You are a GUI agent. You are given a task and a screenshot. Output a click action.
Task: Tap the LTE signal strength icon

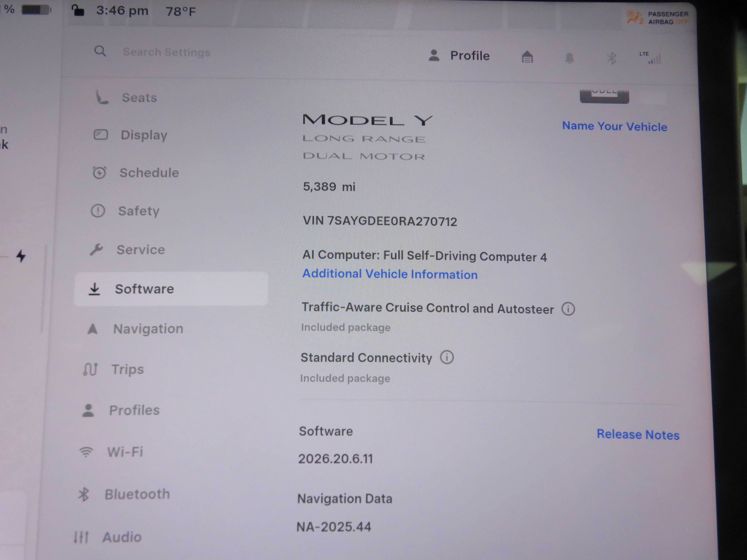click(x=650, y=58)
